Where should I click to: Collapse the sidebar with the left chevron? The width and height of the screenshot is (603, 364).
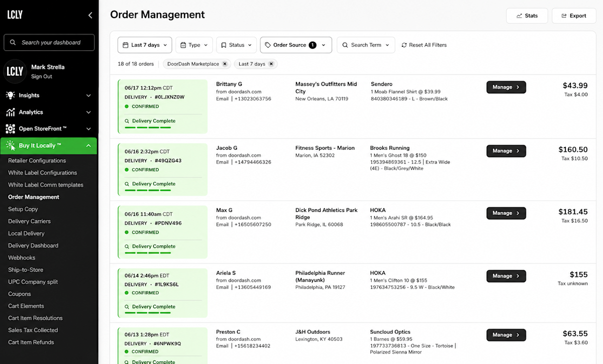click(90, 15)
